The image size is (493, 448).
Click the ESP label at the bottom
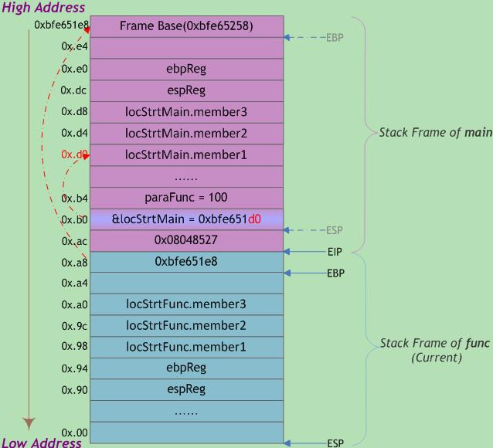pyautogui.click(x=335, y=443)
